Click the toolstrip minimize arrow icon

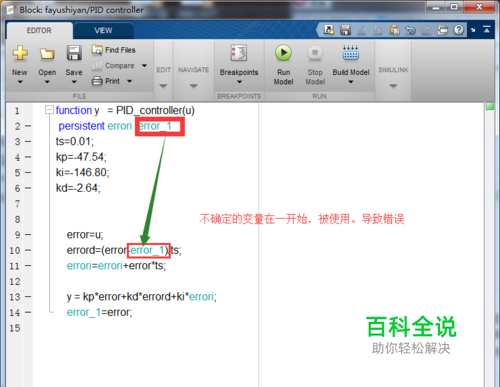coord(487,29)
